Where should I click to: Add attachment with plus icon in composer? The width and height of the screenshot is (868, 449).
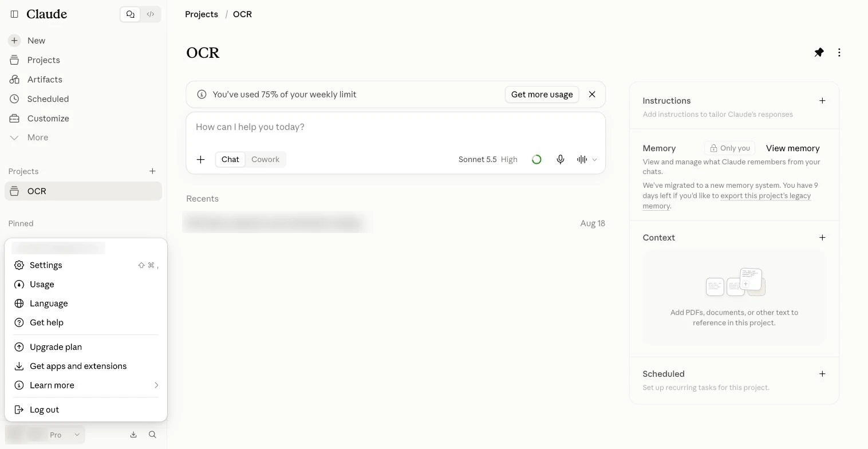coord(201,160)
